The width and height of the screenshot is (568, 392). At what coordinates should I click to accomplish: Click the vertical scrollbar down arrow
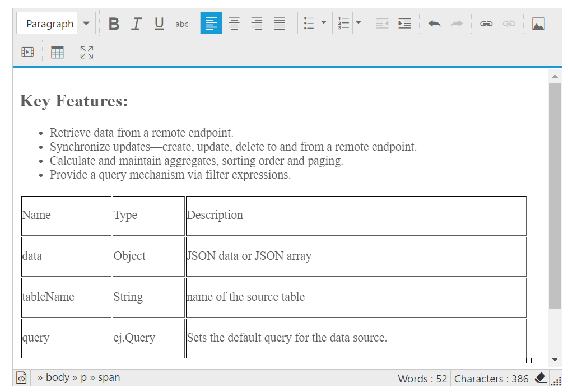click(555, 360)
